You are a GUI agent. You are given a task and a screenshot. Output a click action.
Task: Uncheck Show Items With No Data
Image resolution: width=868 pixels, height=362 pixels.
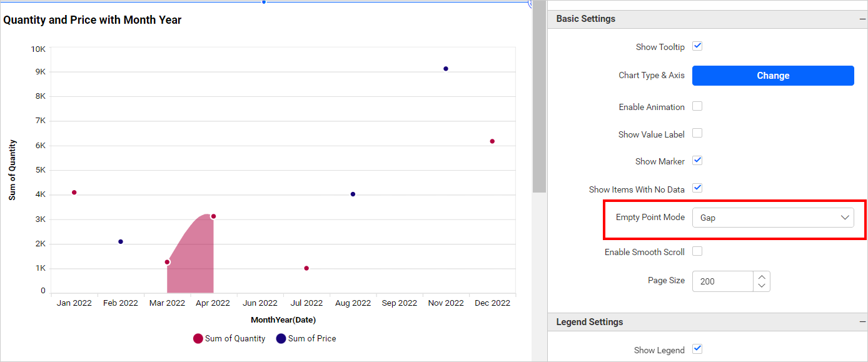pos(697,188)
